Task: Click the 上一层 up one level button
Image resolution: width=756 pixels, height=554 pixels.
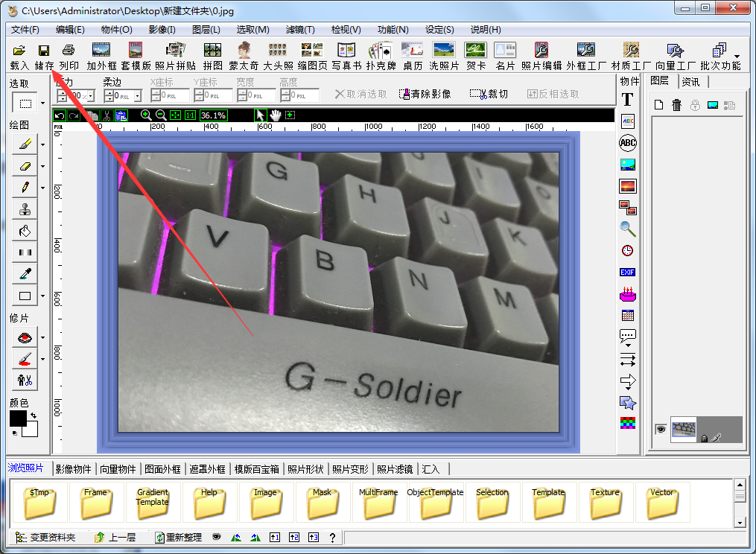Action: coord(115,537)
